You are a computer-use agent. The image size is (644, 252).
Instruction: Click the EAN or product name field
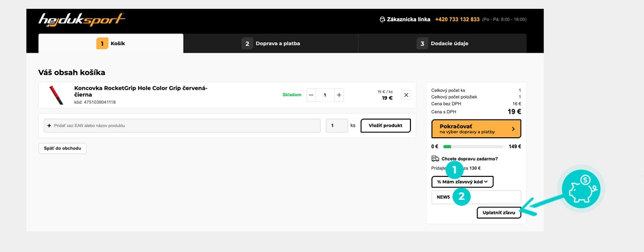click(x=182, y=125)
